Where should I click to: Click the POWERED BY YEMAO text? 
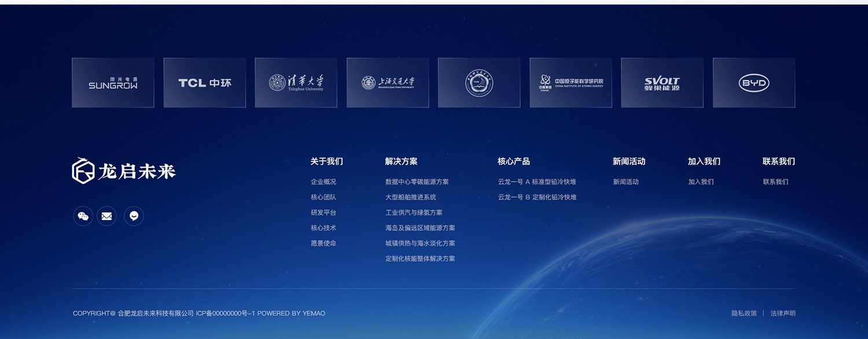pos(292,314)
